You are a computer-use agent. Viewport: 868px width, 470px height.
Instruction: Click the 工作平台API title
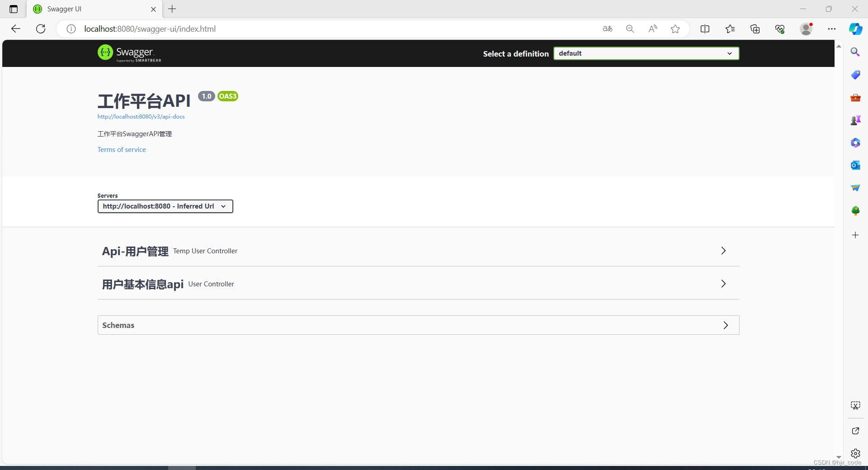coord(144,101)
